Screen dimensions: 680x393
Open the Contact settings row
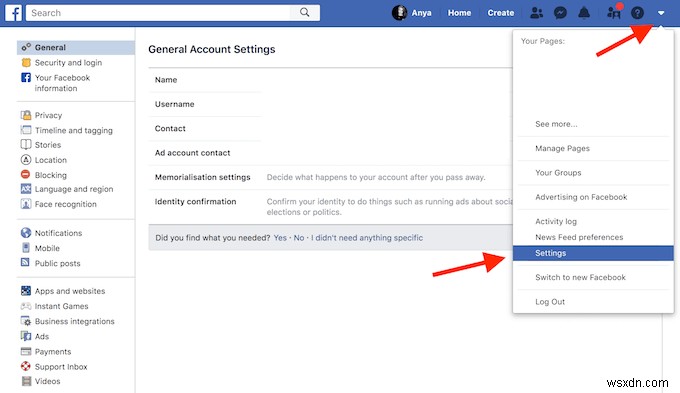(x=330, y=128)
